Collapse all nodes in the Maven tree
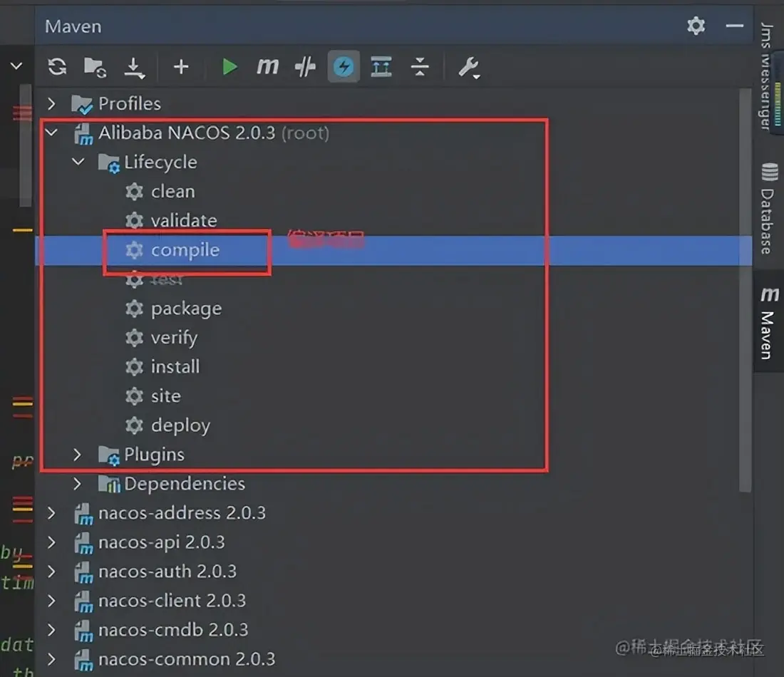 tap(421, 67)
